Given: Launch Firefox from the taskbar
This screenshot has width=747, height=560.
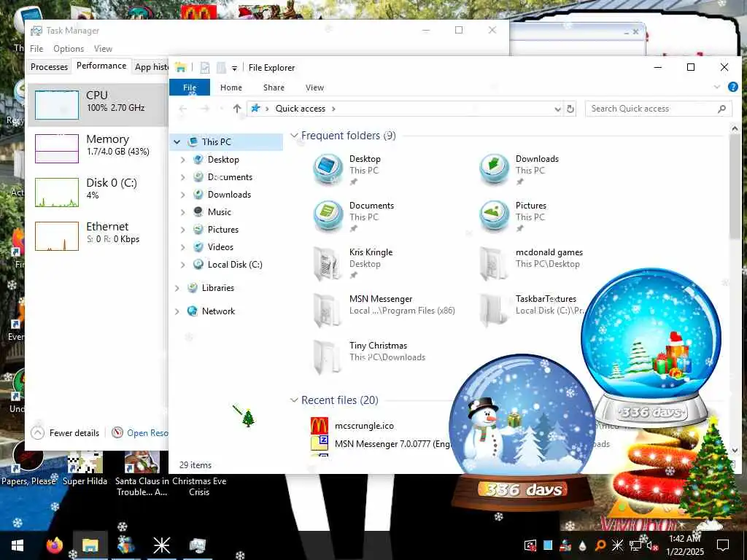Looking at the screenshot, I should (x=54, y=545).
